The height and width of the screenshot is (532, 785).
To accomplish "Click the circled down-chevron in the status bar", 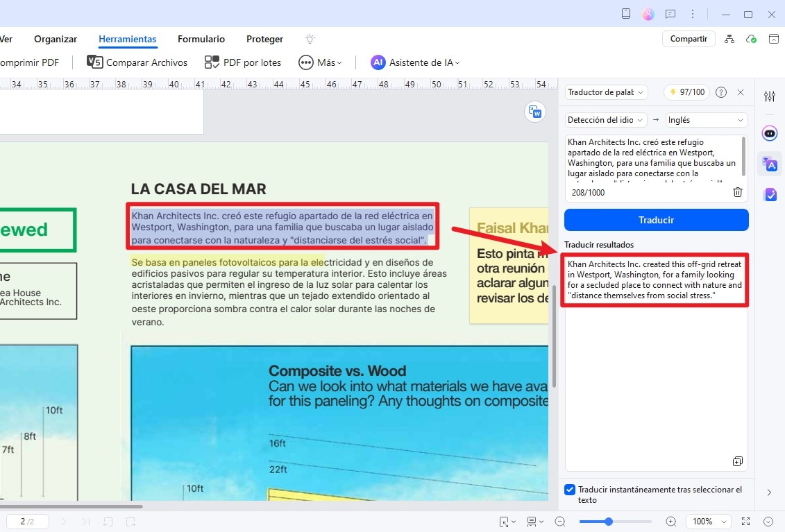I will coord(768,522).
